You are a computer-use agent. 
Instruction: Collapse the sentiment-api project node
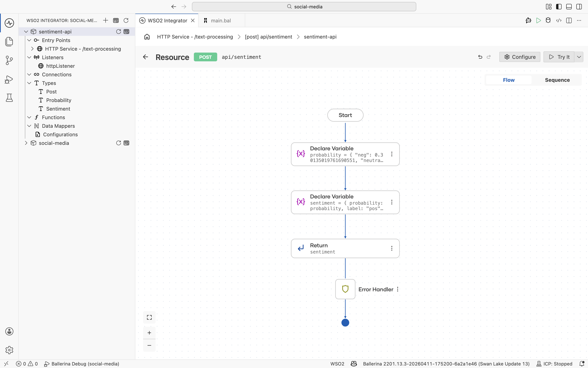point(26,32)
